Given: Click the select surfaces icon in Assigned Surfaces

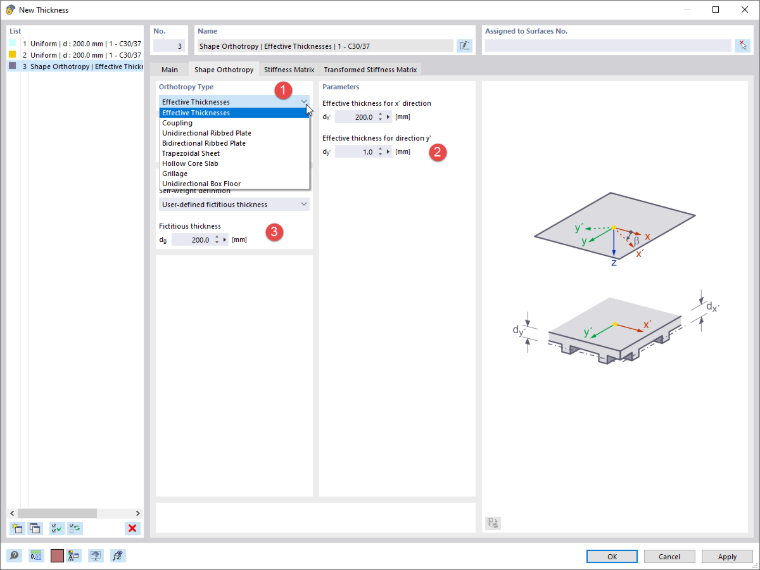Looking at the screenshot, I should [x=742, y=46].
